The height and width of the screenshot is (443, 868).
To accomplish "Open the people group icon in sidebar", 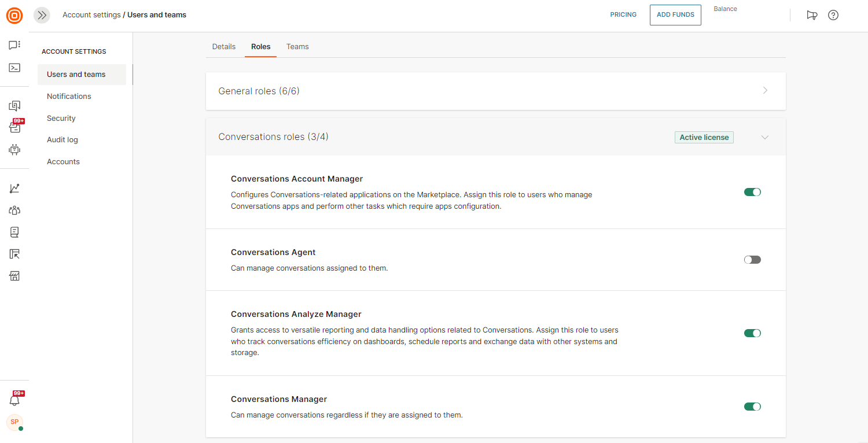I will coord(14,211).
